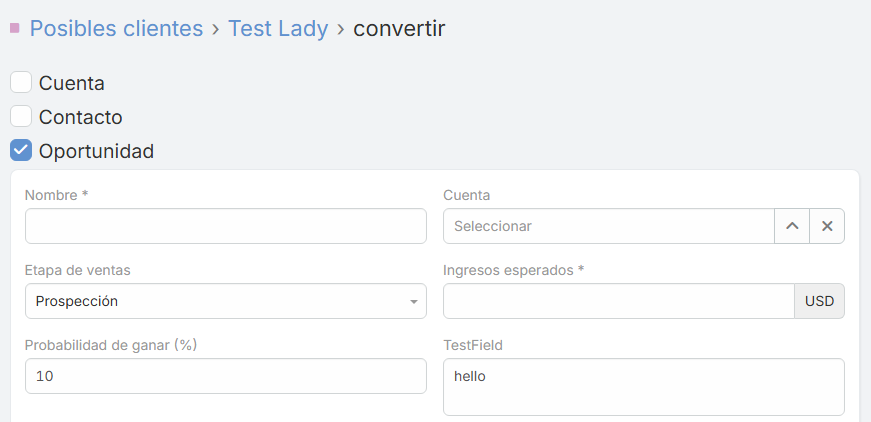Enable the Cuenta checkbox
The image size is (871, 422).
coord(21,83)
